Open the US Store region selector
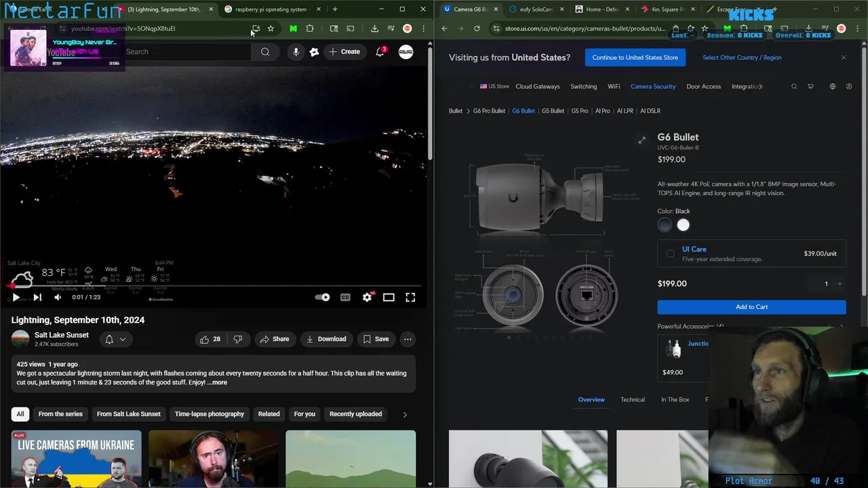 (494, 87)
